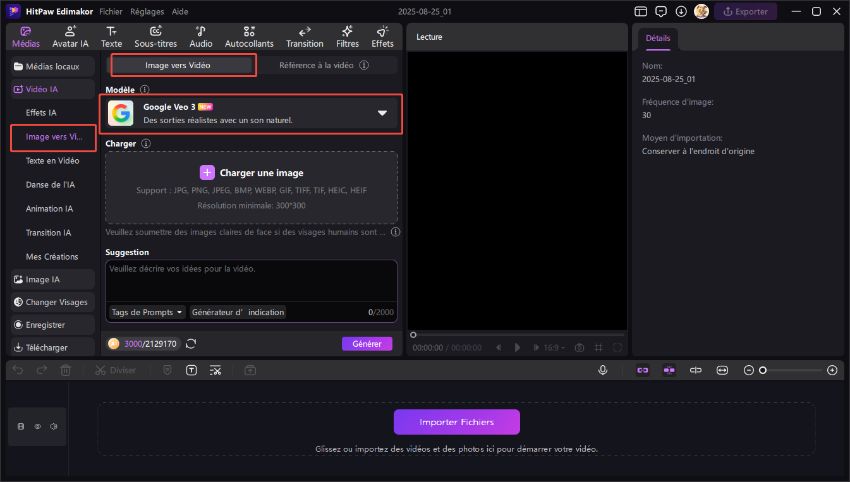Open the Détails tab

pos(658,38)
